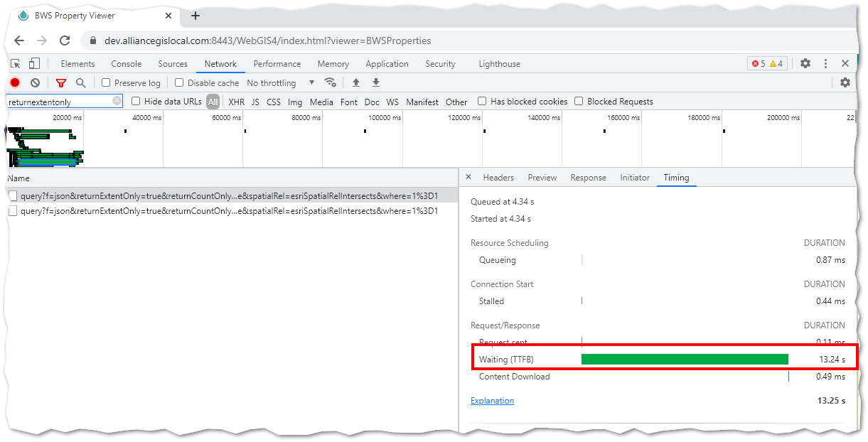
Task: Enable the Preserve log checkbox
Action: pyautogui.click(x=107, y=83)
